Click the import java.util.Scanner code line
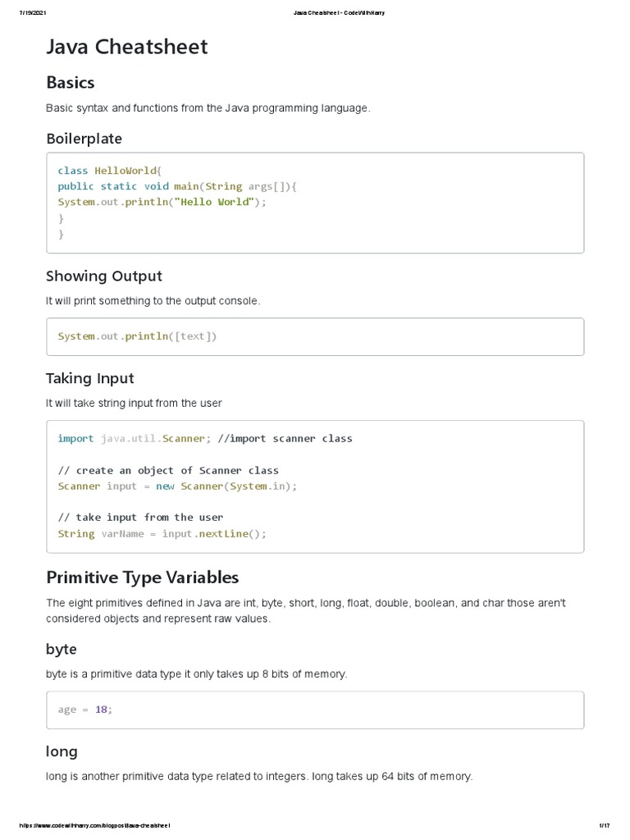Screen dimensions: 630x840 (x=205, y=438)
